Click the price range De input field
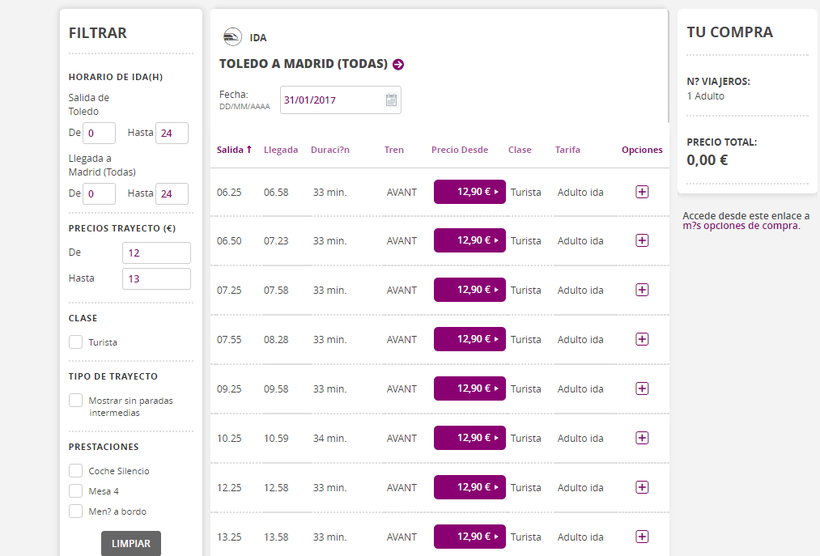Screen dimensions: 820x556 click(156, 253)
